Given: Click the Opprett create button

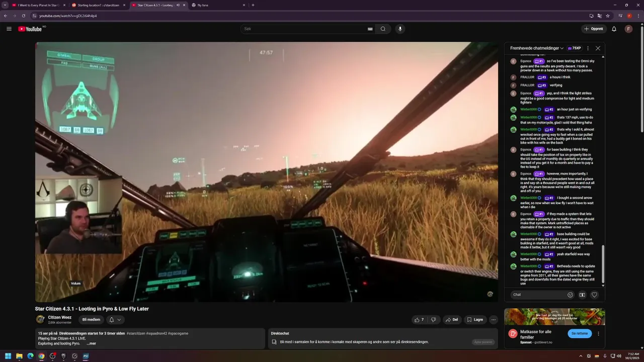Looking at the screenshot, I should (x=594, y=29).
